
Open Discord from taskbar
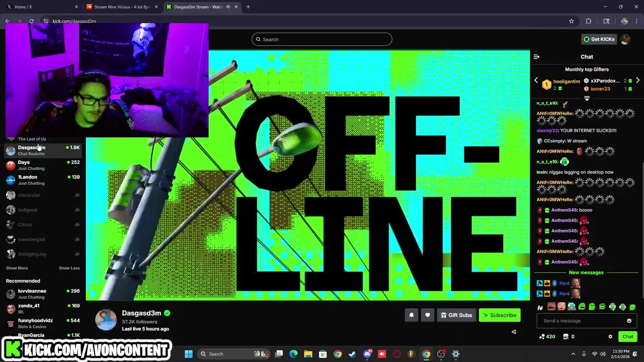click(367, 354)
